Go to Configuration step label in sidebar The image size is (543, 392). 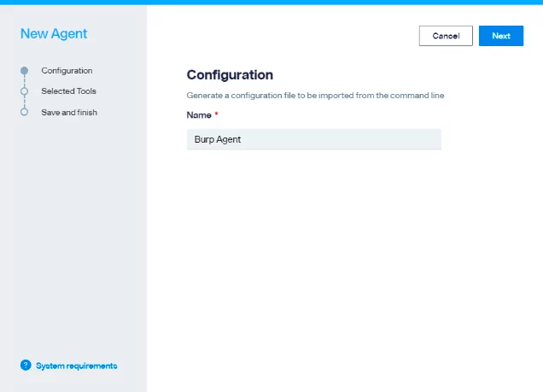click(x=67, y=71)
